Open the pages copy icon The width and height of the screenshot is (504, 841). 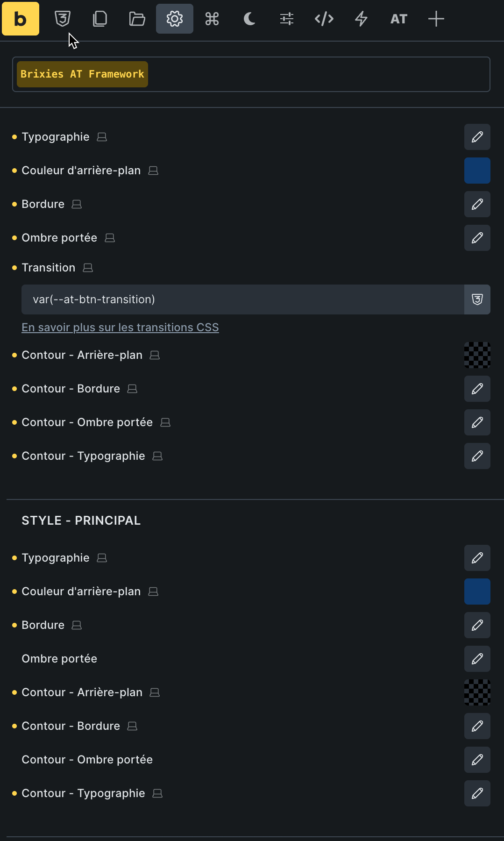100,19
